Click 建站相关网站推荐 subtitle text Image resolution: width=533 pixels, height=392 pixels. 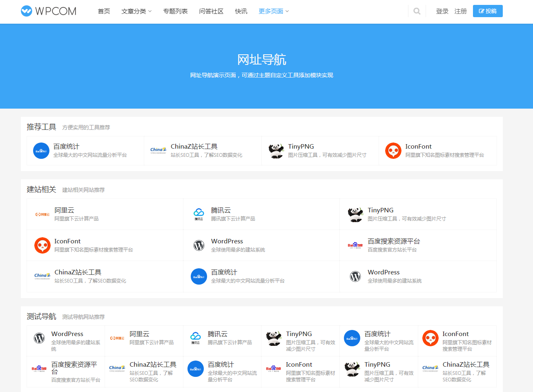83,190
